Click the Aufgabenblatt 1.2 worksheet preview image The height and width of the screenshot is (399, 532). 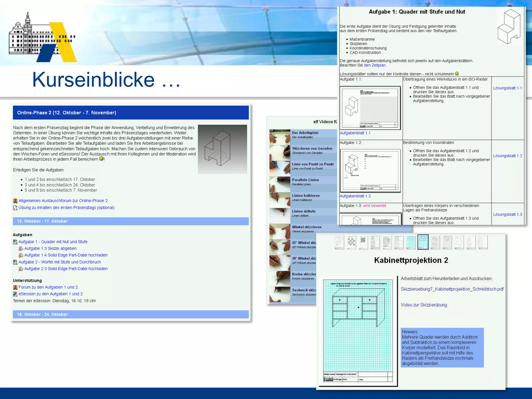tap(370, 171)
